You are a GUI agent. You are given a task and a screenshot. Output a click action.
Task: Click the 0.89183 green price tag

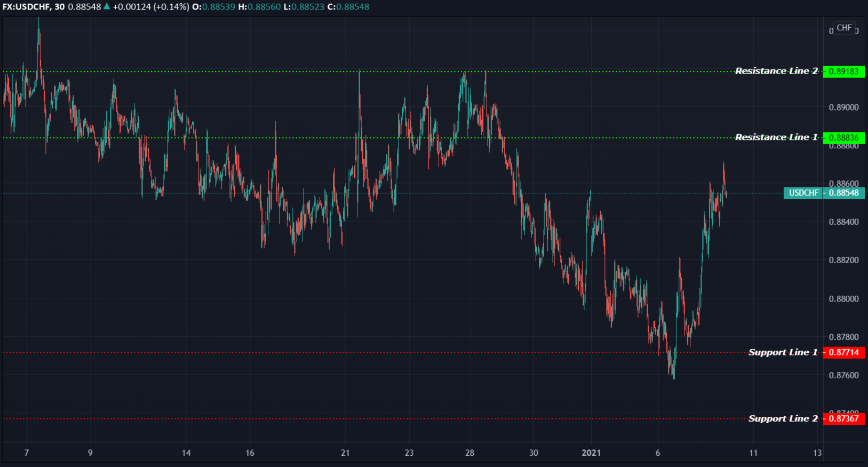click(843, 72)
